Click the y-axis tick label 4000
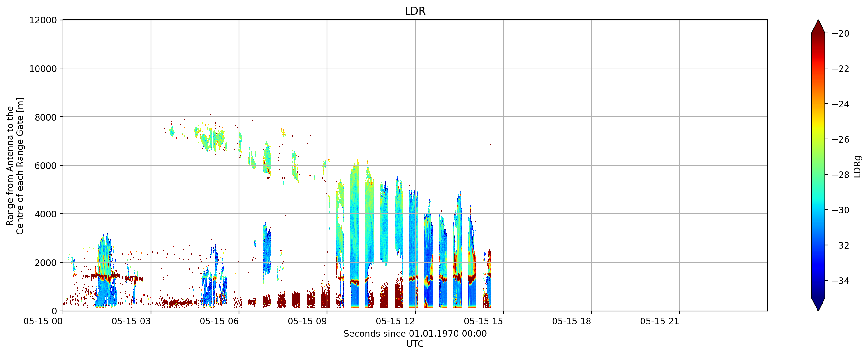868x355 pixels. pyautogui.click(x=45, y=214)
